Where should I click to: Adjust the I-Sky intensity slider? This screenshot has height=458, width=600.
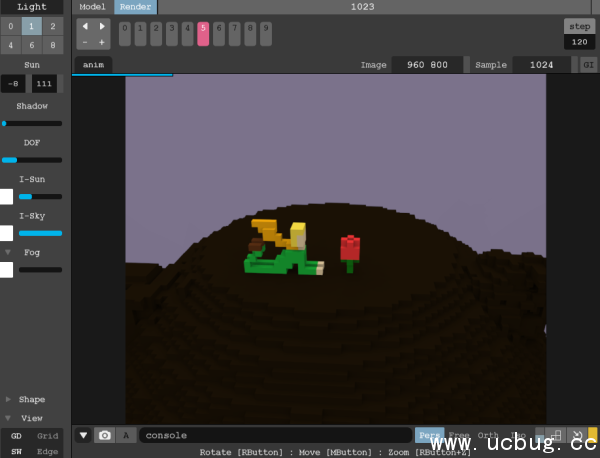(40, 233)
